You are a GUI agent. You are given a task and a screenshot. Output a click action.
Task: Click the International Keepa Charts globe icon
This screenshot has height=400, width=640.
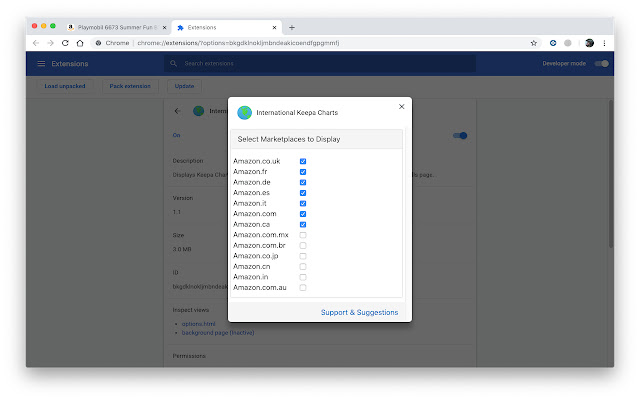[x=244, y=113]
